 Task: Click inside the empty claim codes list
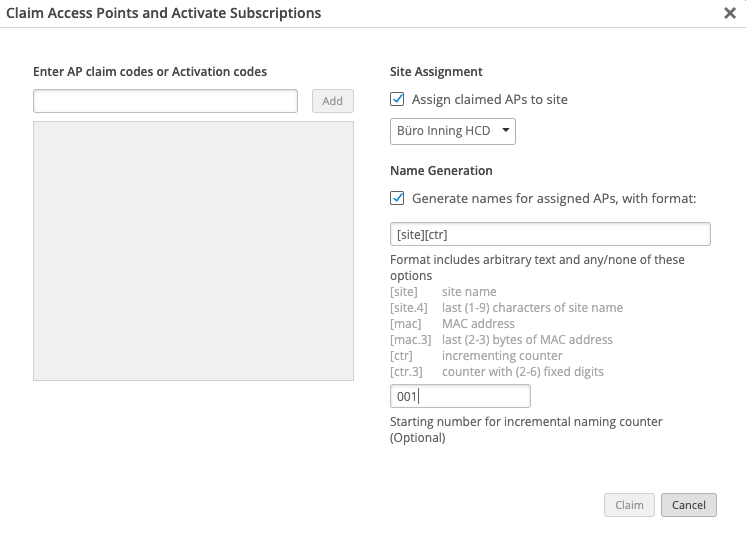tap(193, 251)
